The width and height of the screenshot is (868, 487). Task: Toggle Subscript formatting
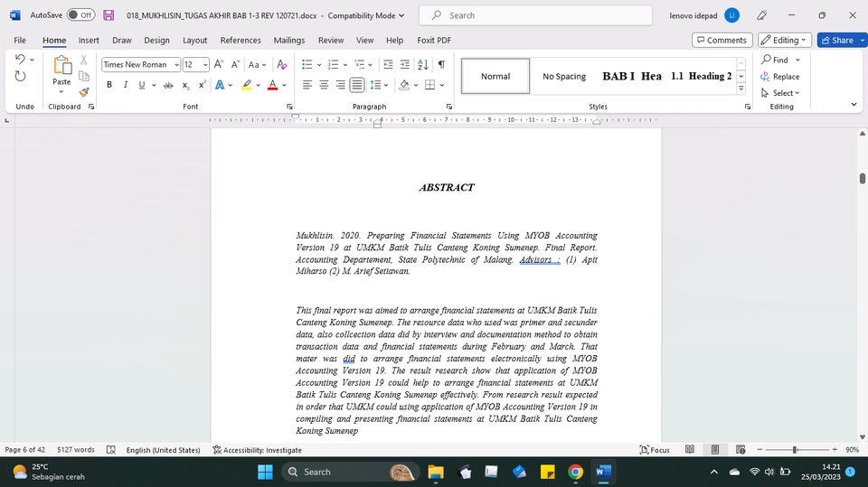(x=186, y=85)
